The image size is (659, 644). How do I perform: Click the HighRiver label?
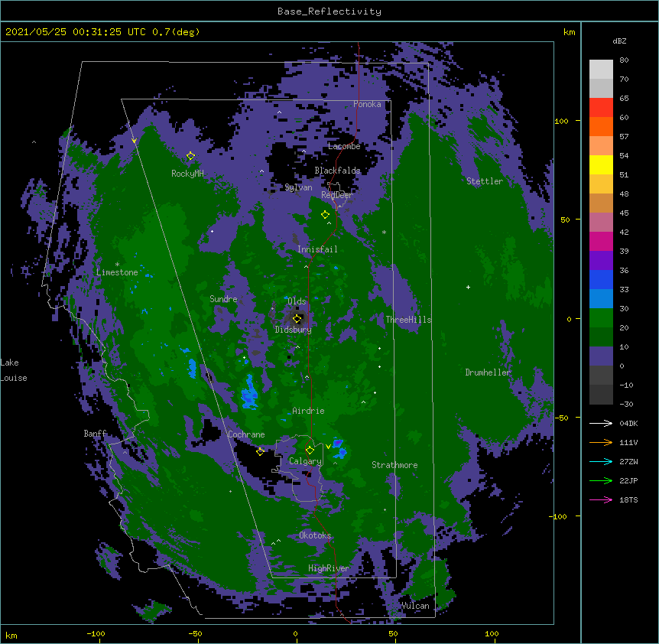(x=329, y=568)
